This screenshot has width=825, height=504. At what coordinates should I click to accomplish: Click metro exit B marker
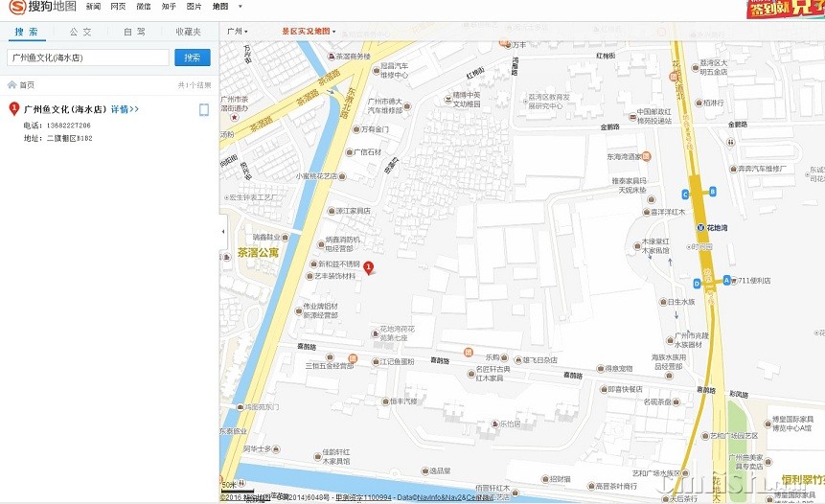point(713,192)
